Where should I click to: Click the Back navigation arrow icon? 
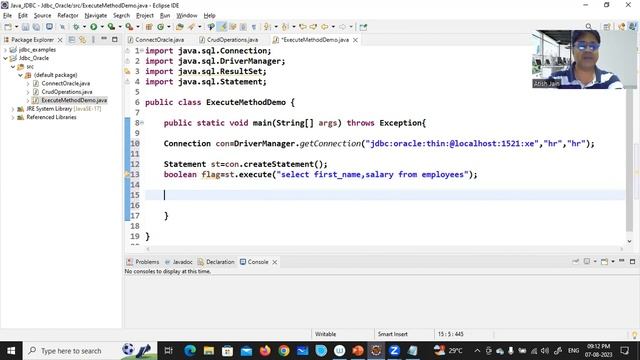coord(324,27)
